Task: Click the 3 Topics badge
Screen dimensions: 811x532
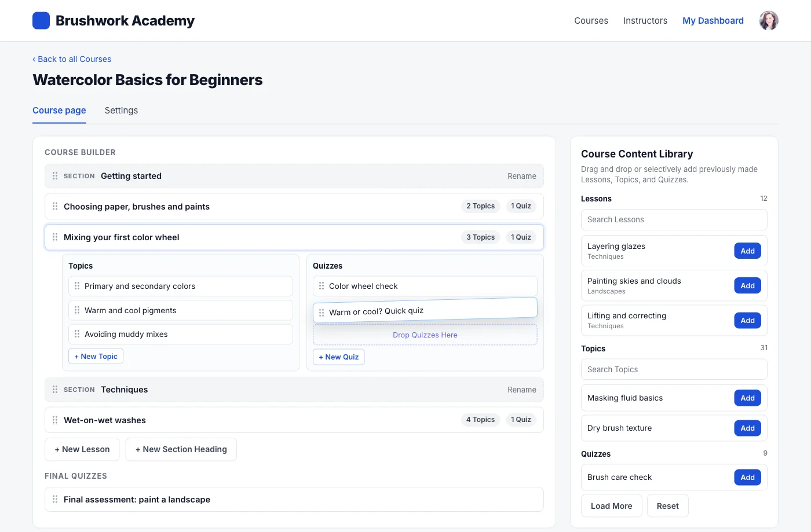Action: coord(480,237)
